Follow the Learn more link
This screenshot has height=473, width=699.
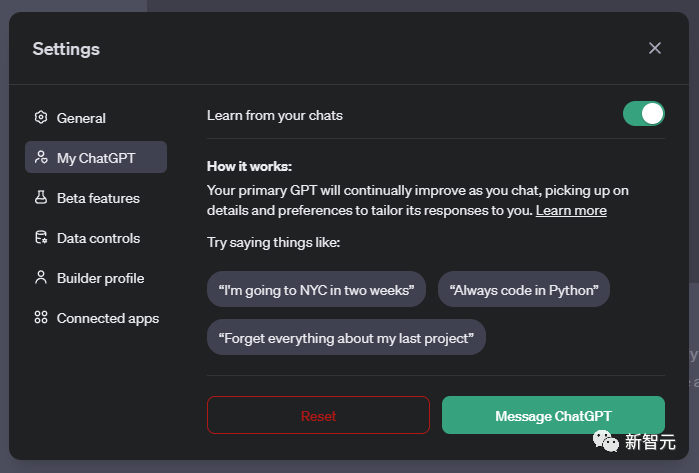[571, 211]
